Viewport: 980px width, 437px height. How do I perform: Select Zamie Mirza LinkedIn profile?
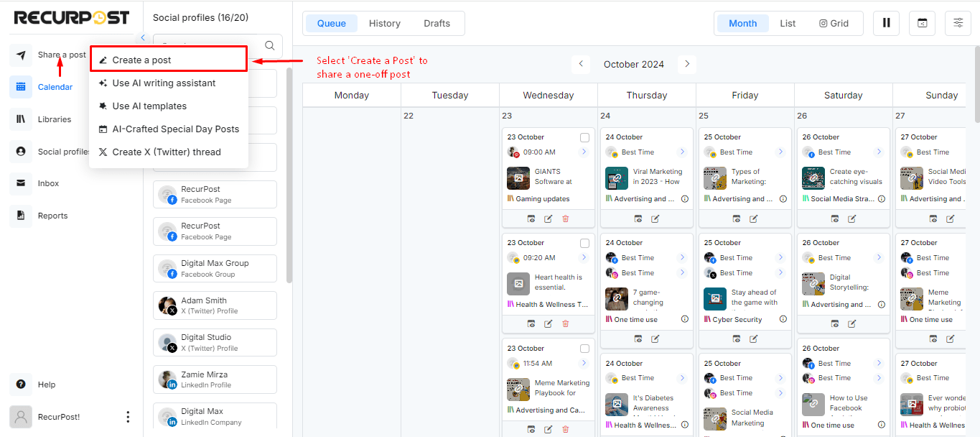pos(215,379)
